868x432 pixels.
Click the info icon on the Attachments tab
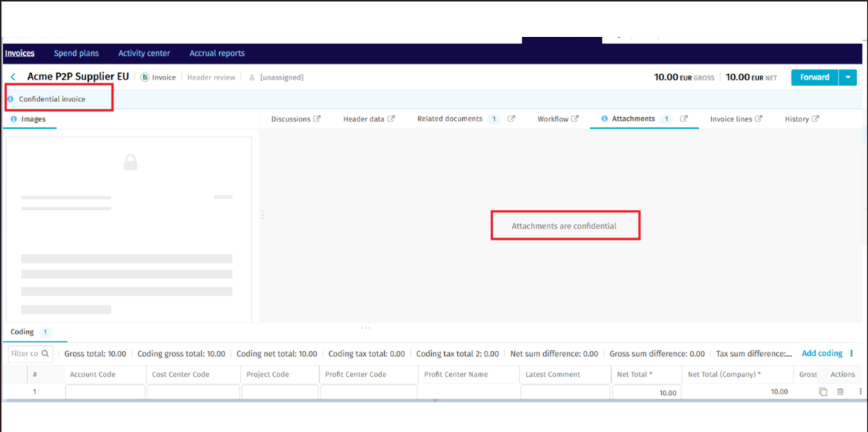604,118
